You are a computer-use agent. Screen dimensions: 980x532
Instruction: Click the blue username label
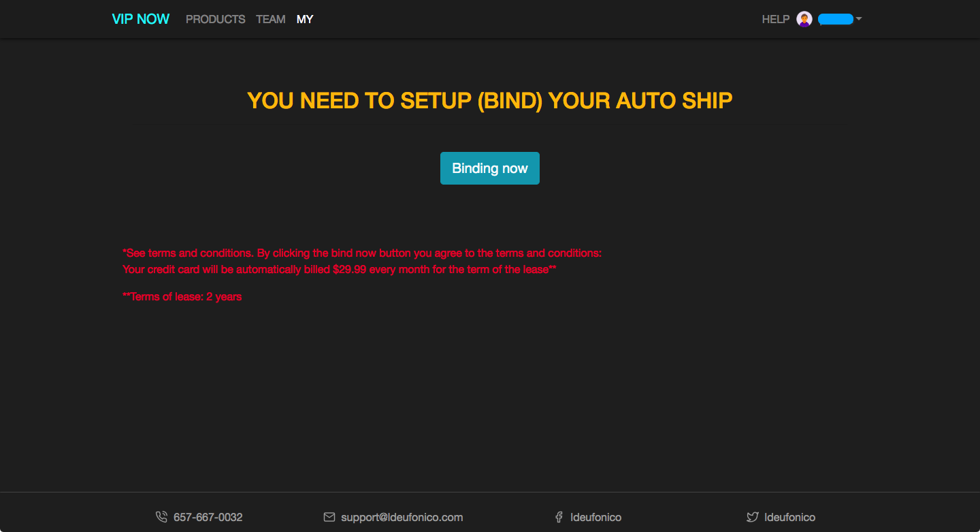[836, 19]
